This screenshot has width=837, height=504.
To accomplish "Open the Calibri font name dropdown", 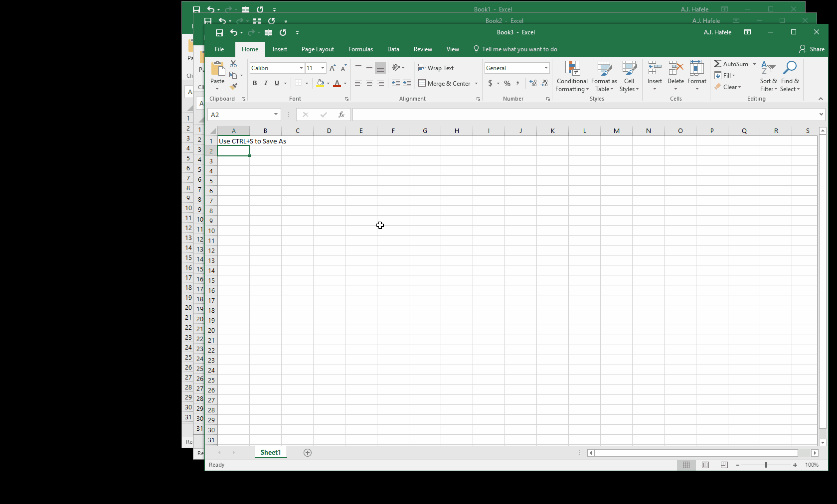I will 301,68.
